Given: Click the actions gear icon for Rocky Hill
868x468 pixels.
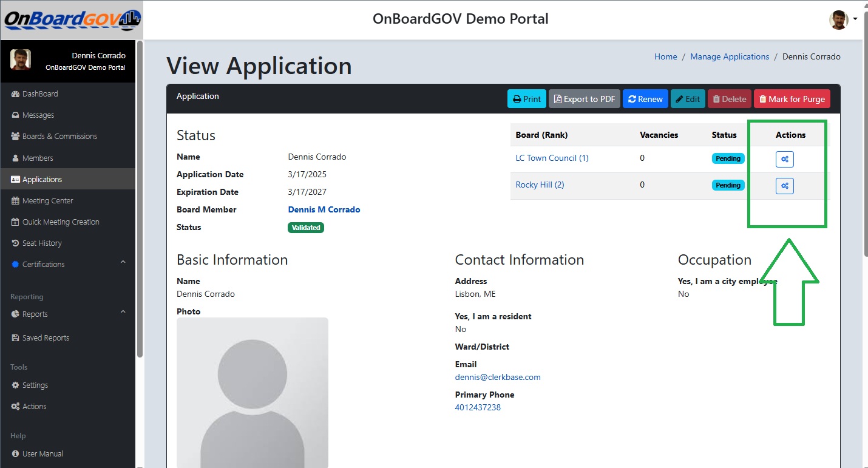Looking at the screenshot, I should pyautogui.click(x=784, y=186).
